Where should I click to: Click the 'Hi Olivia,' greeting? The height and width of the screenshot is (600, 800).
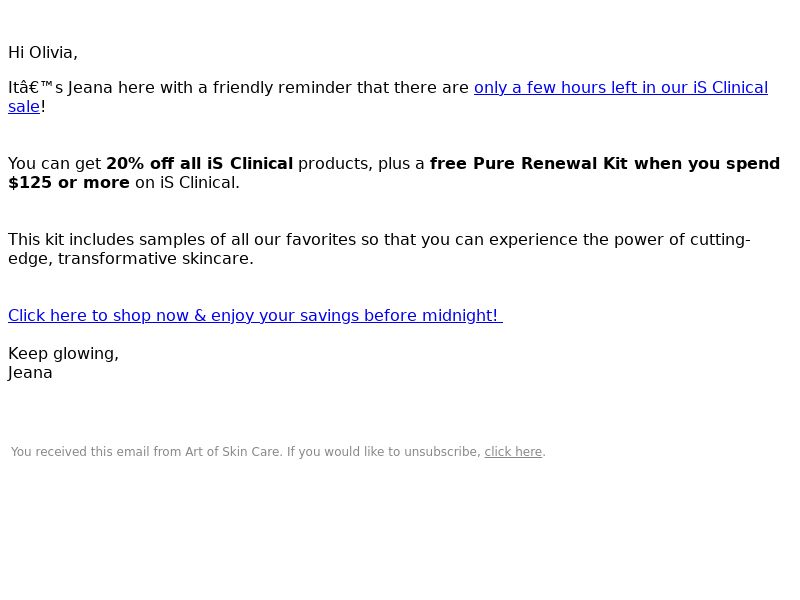pyautogui.click(x=43, y=53)
